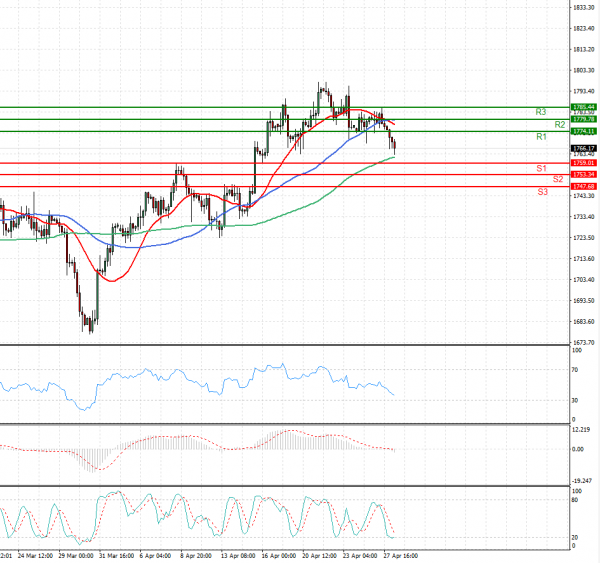Click the 23 Apr 04:00 date label
This screenshot has width=600, height=563.
tap(360, 556)
